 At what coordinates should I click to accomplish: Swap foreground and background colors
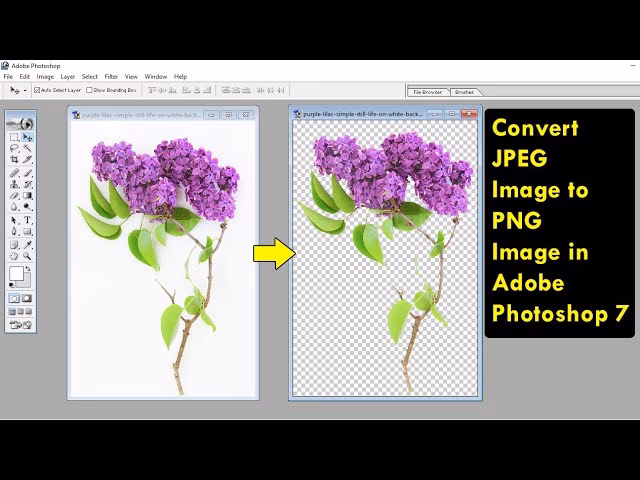click(x=28, y=269)
